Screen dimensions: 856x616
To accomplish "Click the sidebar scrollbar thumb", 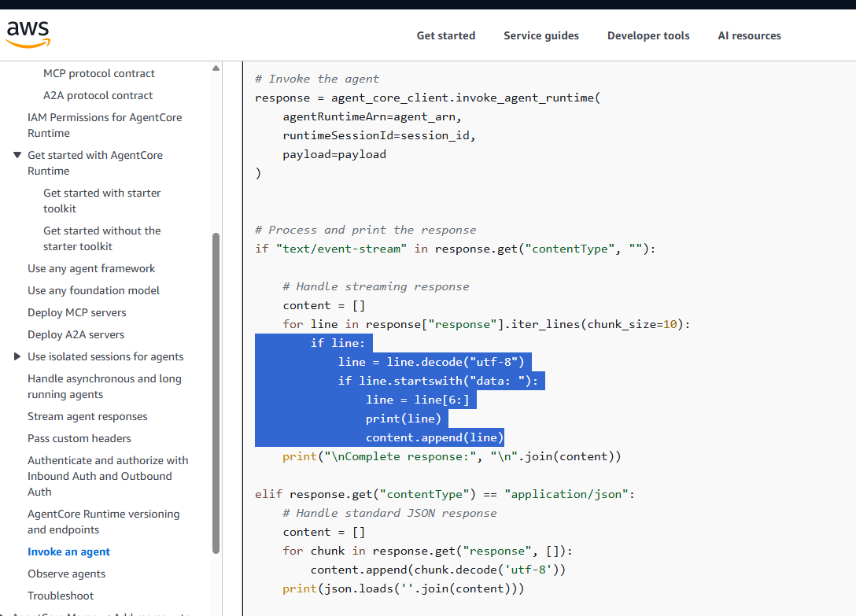I will [216, 393].
